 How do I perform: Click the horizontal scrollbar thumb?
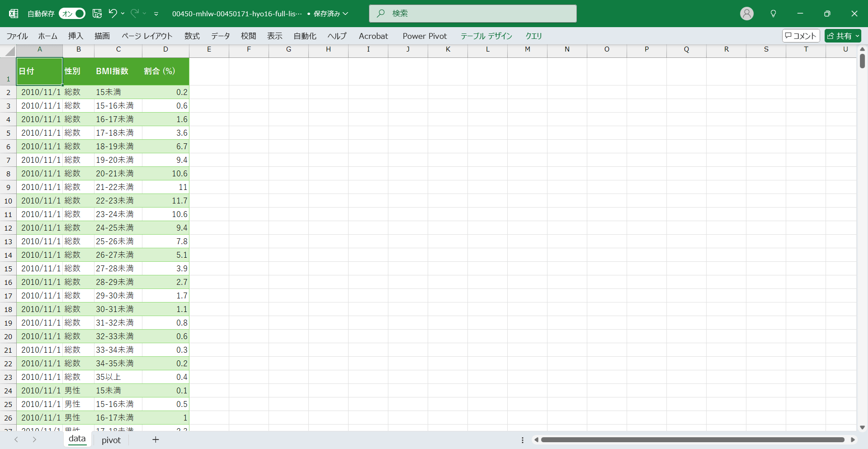[x=692, y=440]
